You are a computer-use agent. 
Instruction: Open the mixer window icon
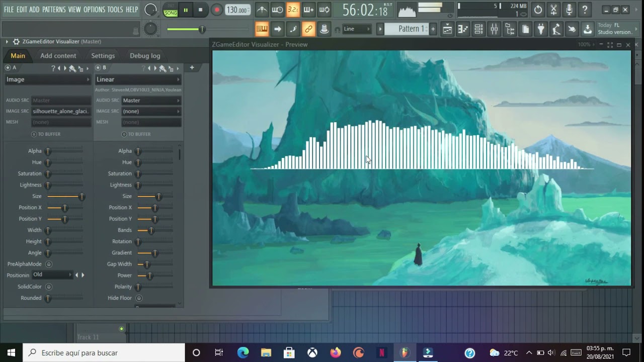pos(494,29)
